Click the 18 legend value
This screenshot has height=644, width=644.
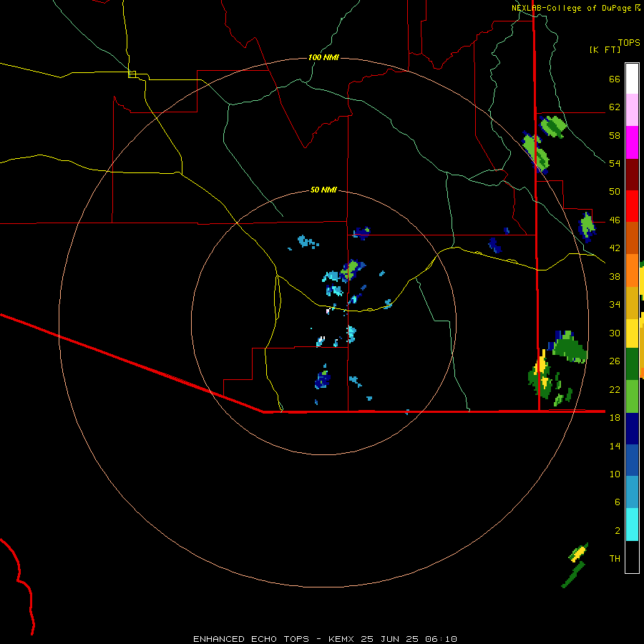point(615,418)
